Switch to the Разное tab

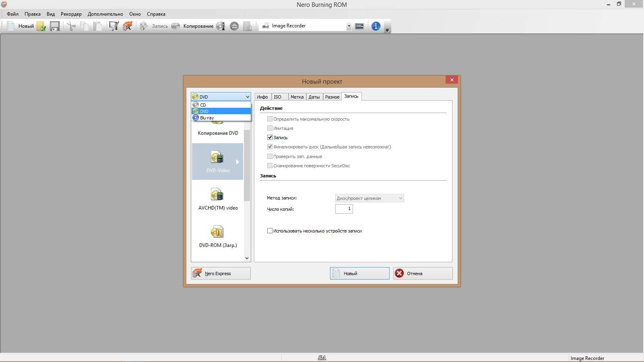[x=332, y=97]
